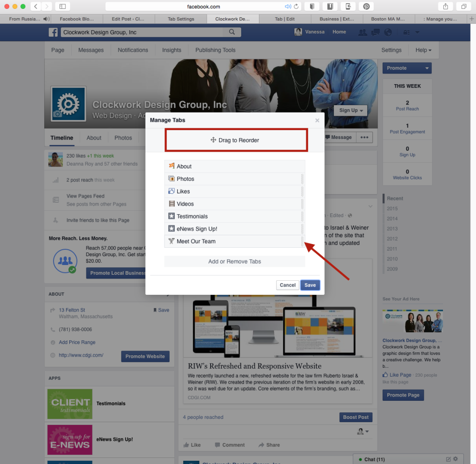
Task: Jump to 2010 in Recent timeline
Action: click(x=392, y=259)
